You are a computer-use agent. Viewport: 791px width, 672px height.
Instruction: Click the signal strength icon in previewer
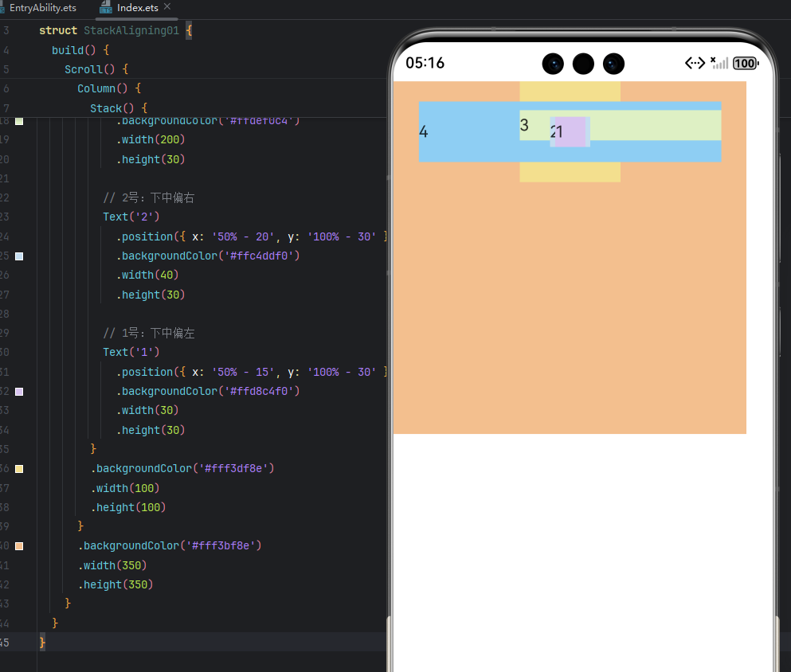(x=719, y=63)
